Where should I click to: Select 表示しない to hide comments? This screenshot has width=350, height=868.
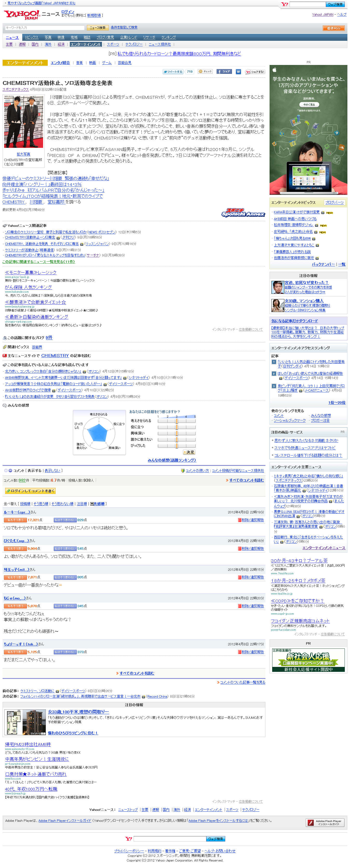coord(52,471)
